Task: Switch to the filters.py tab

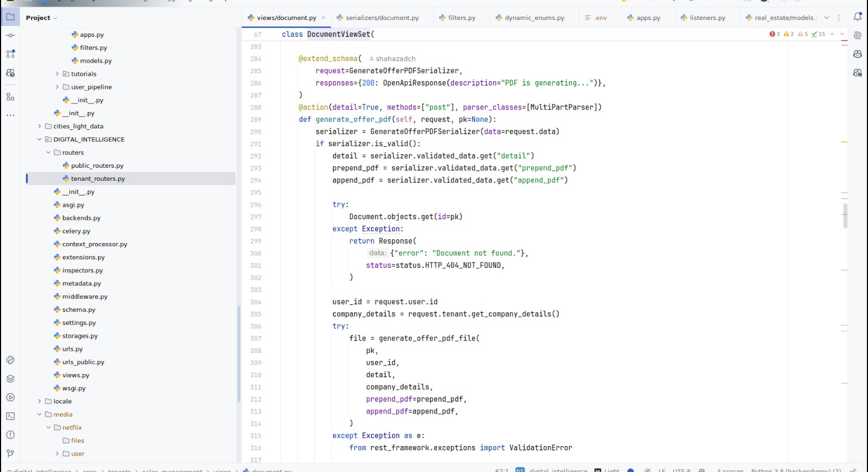Action: click(461, 18)
